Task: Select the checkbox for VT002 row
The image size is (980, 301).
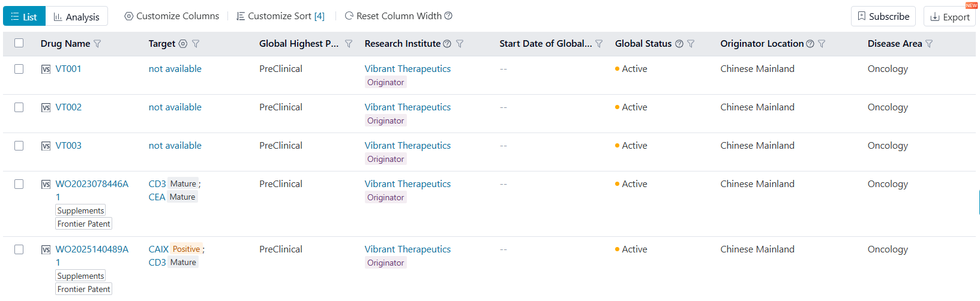Action: pos(19,107)
